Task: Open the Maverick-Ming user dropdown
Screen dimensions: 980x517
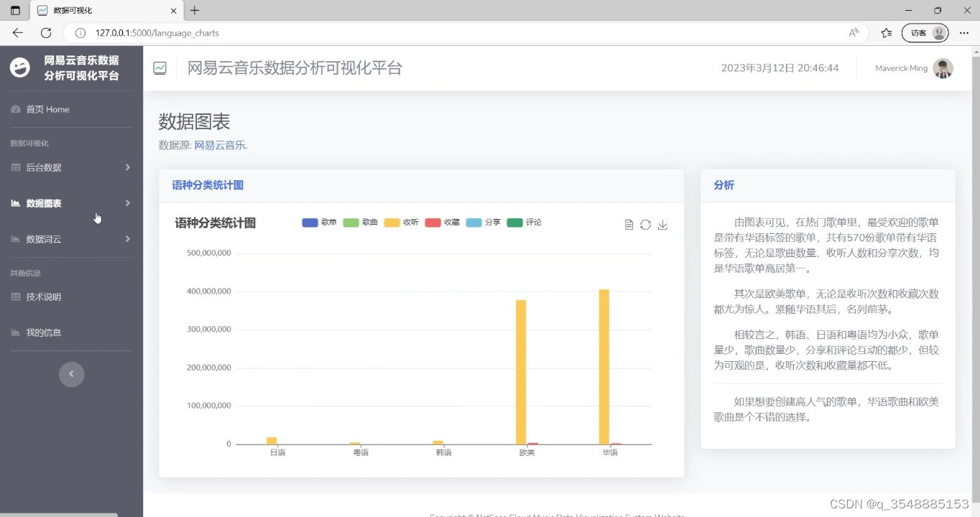Action: tap(914, 68)
